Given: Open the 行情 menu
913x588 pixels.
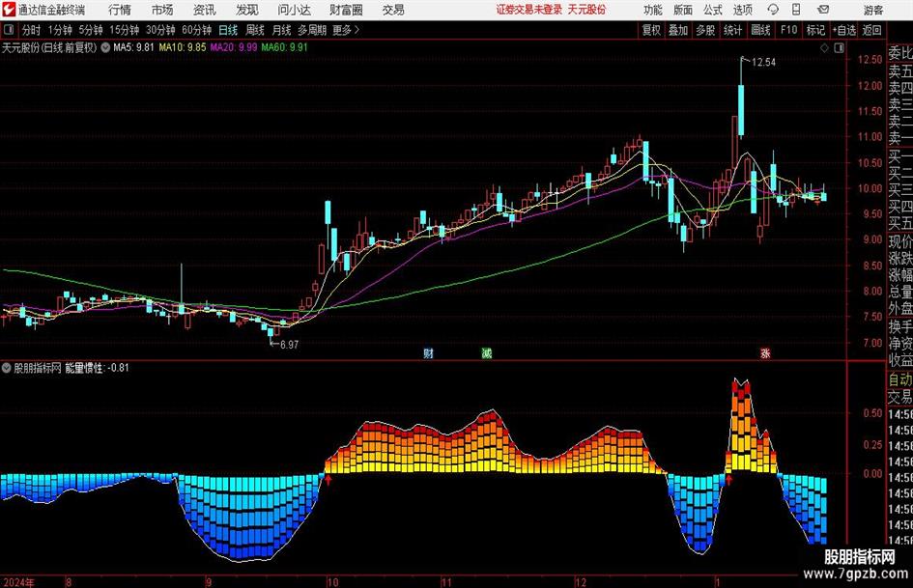Looking at the screenshot, I should pyautogui.click(x=120, y=10).
